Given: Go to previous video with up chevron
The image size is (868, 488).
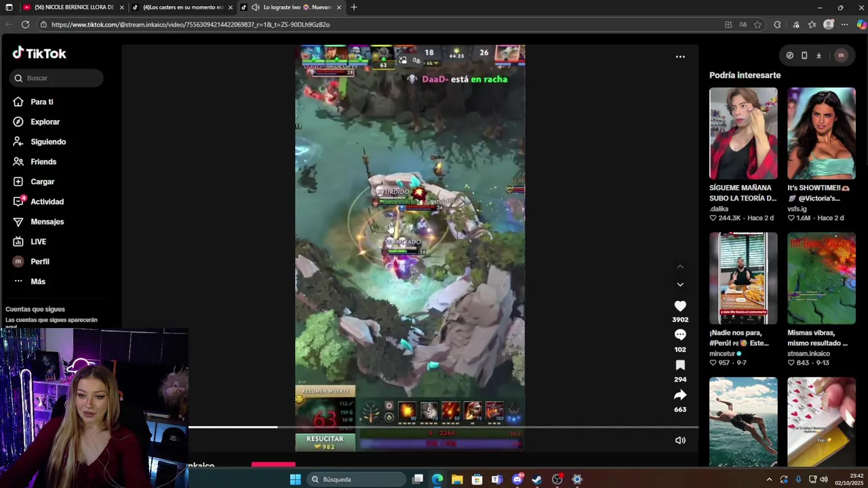Looking at the screenshot, I should pyautogui.click(x=680, y=266).
